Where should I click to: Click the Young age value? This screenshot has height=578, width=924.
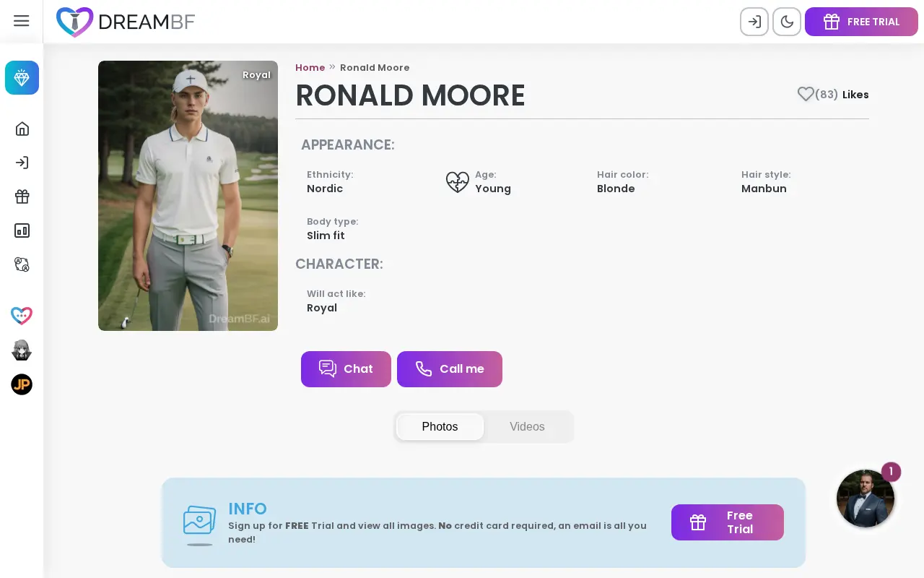493,189
